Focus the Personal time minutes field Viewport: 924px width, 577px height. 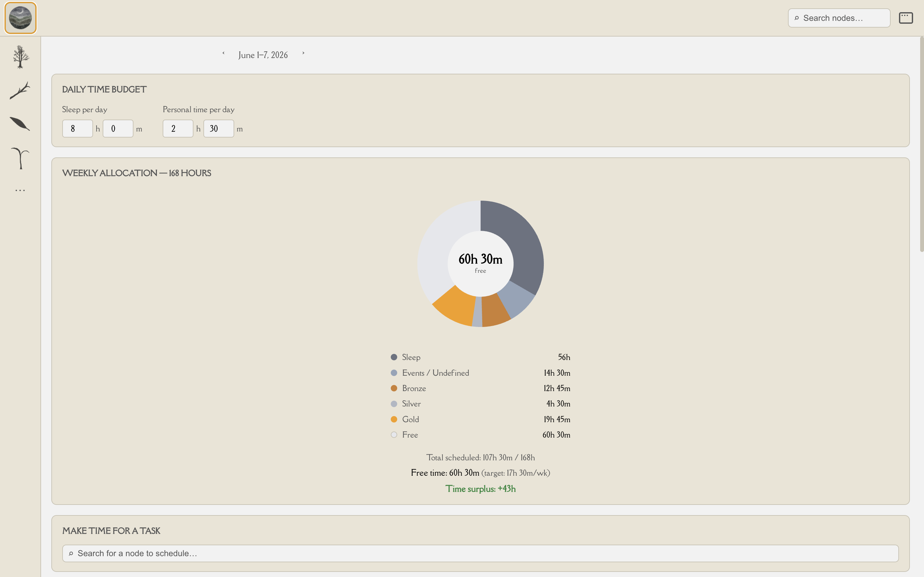(x=219, y=129)
